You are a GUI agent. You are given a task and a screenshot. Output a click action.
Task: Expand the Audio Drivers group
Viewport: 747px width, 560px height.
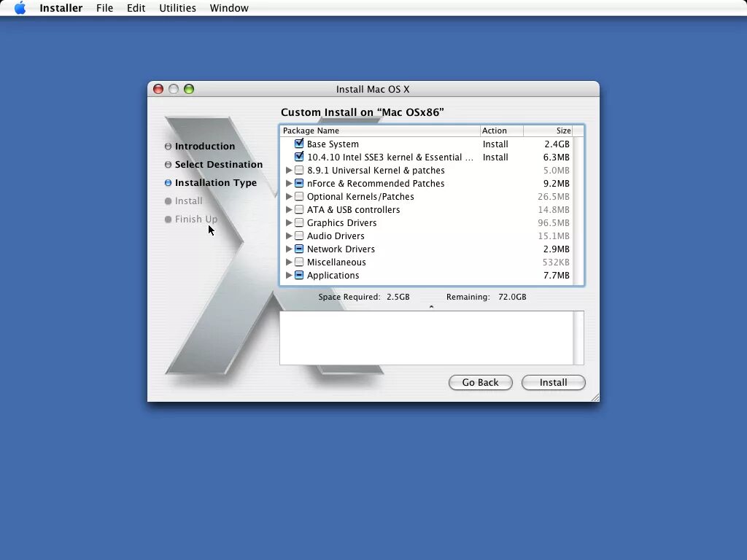point(289,236)
